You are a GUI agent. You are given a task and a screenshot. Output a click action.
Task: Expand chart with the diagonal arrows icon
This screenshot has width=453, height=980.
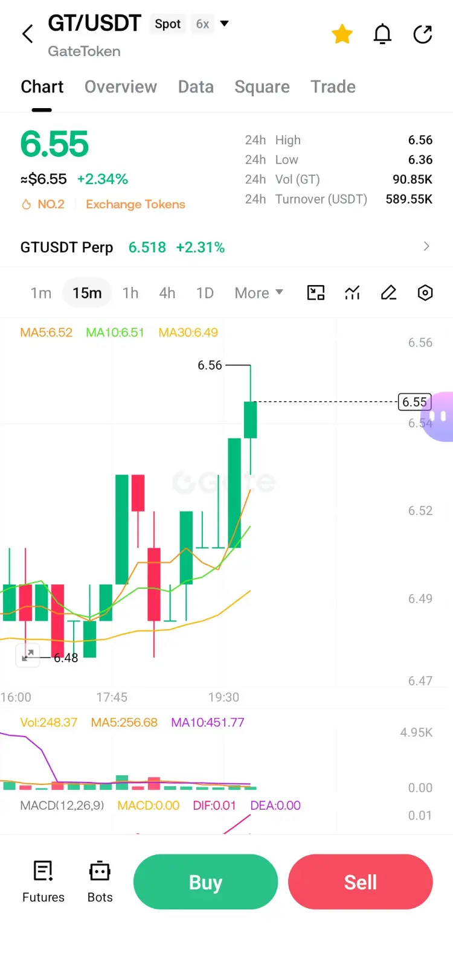(28, 655)
